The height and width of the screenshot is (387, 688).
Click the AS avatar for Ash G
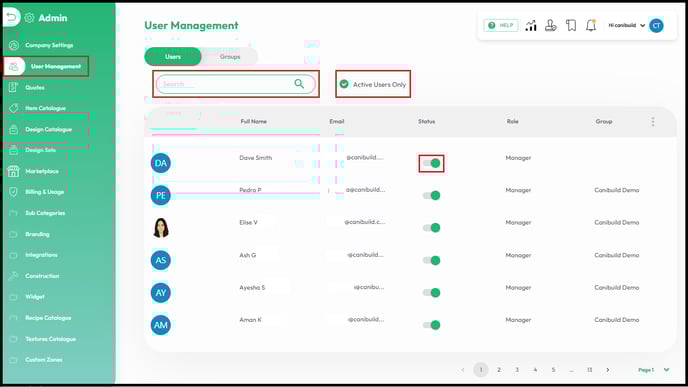pos(161,260)
